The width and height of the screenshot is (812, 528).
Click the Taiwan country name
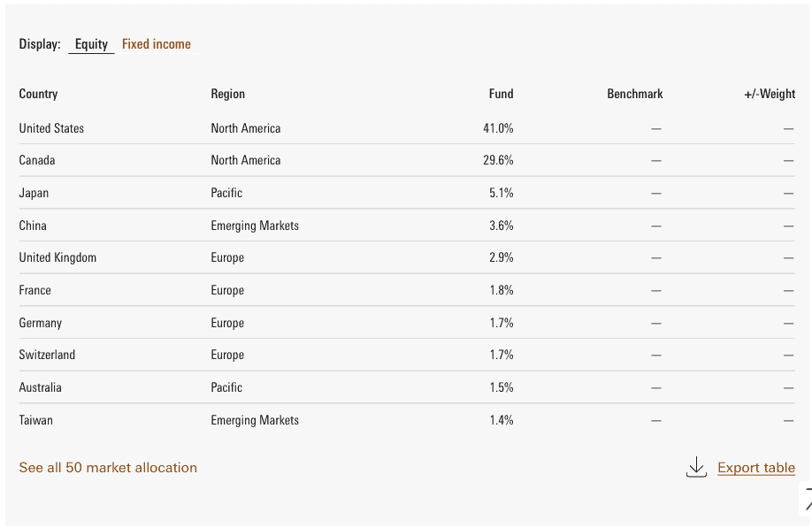(x=35, y=420)
